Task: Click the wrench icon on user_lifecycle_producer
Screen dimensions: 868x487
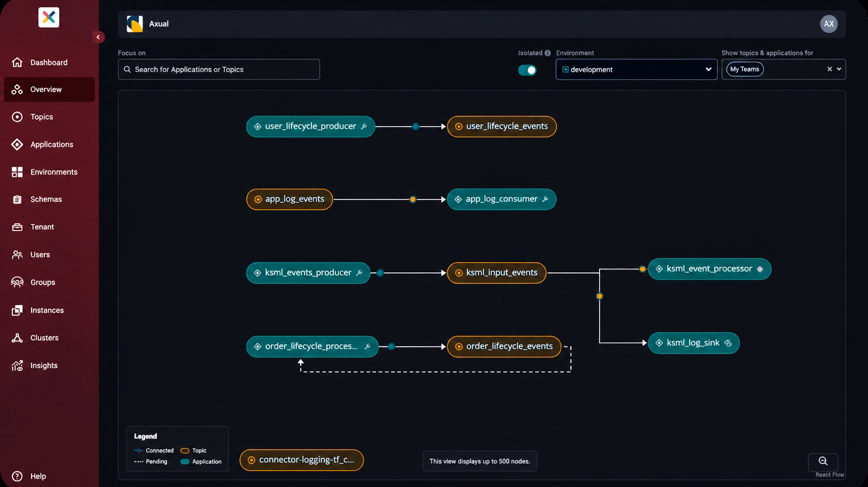Action: click(364, 127)
